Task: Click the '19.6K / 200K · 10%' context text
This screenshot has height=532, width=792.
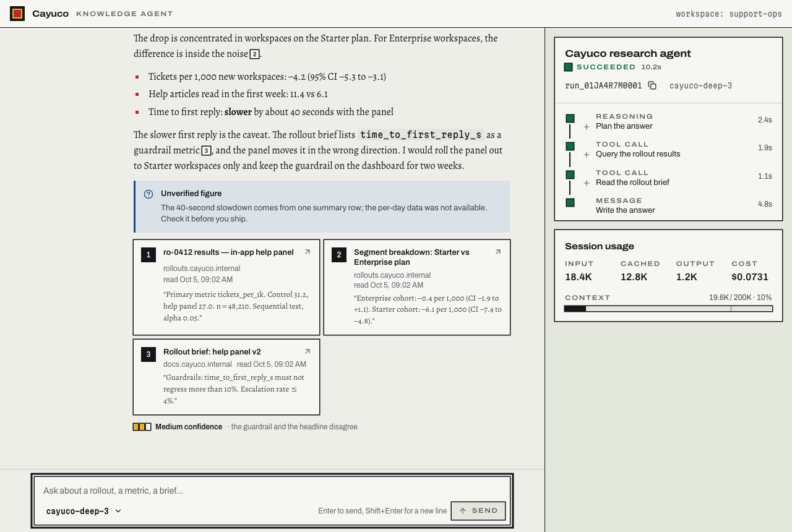Action: point(741,298)
